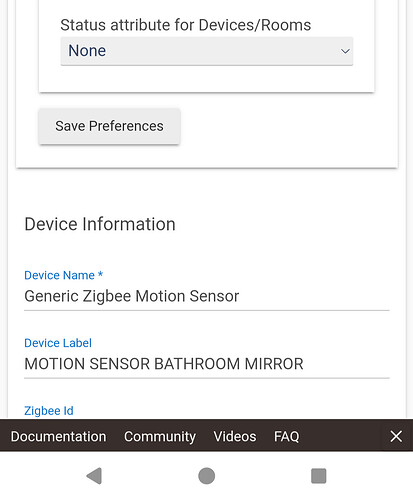This screenshot has width=413, height=500.
Task: Click the Zigbee Id label
Action: click(x=49, y=411)
